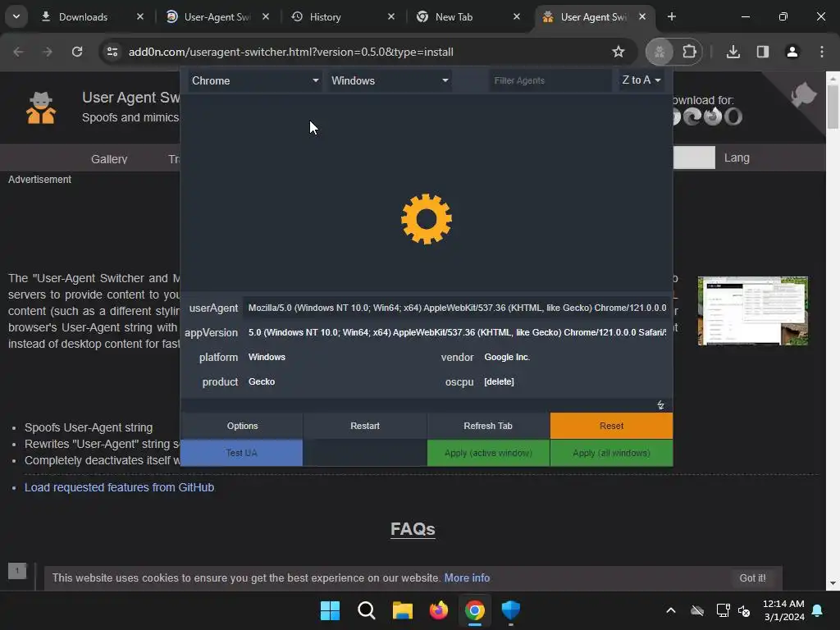Open the More info cookie link
Image resolution: width=840 pixels, height=630 pixels.
click(467, 578)
